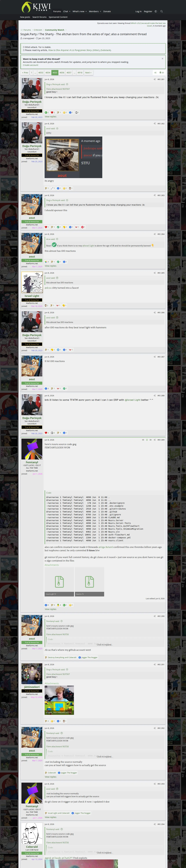Click the share icon for post #81,085

coord(155,273)
